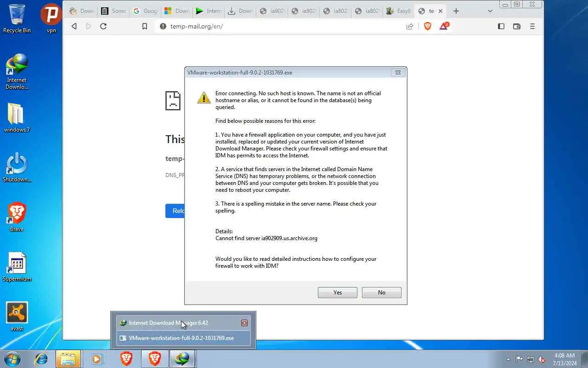588x368 pixels.
Task: Click the share icon in the address bar
Action: click(410, 26)
